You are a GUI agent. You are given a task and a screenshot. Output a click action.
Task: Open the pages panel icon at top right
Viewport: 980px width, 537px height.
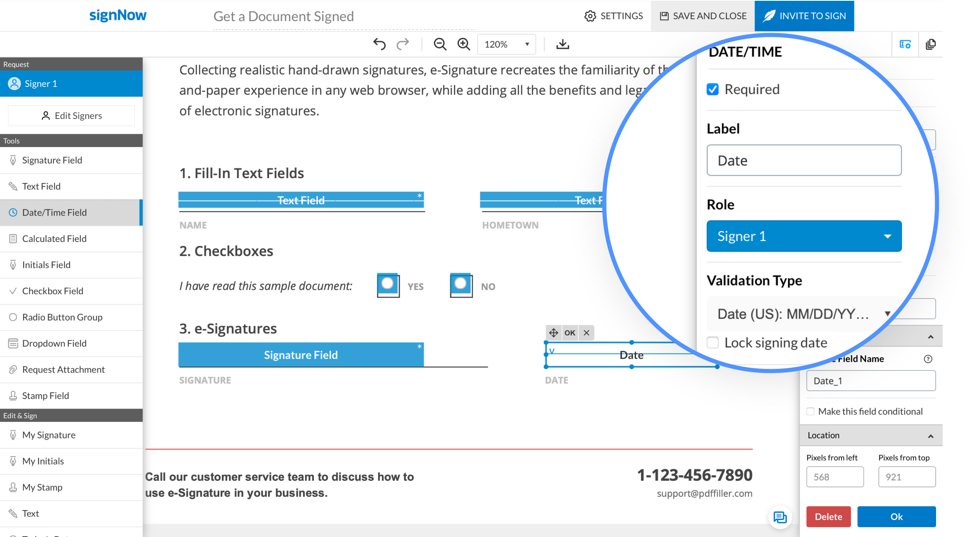click(x=931, y=44)
